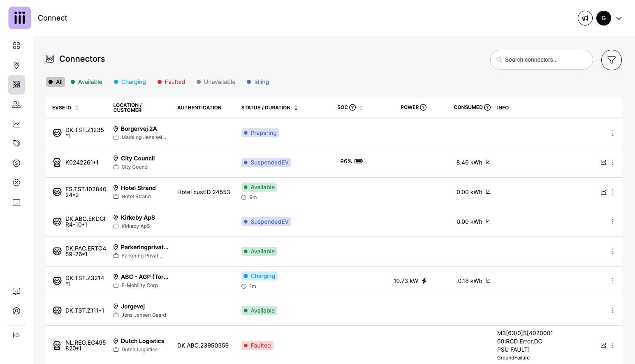
Task: Expand the sidebar with the arrow icon
Action: click(16, 335)
